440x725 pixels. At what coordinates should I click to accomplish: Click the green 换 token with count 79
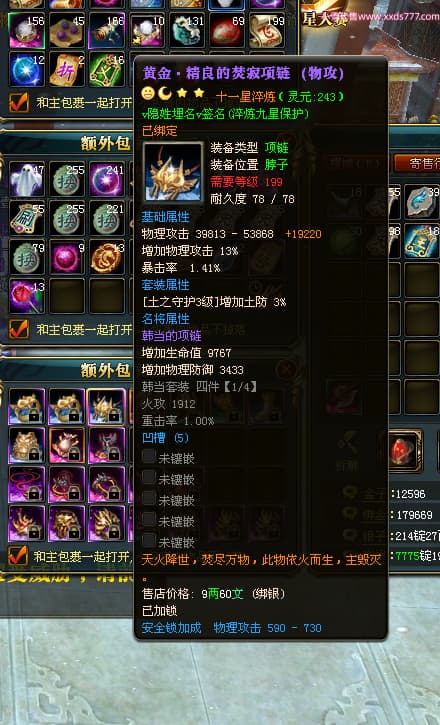27,257
